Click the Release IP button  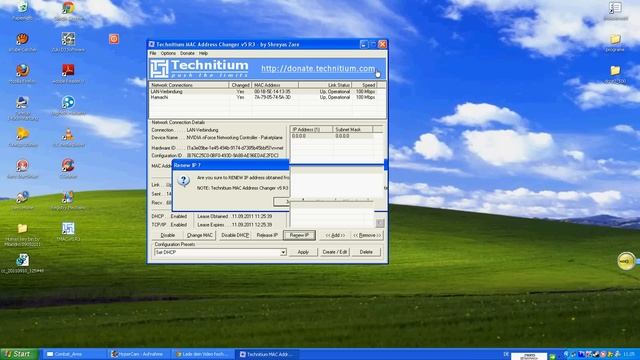tap(267, 236)
